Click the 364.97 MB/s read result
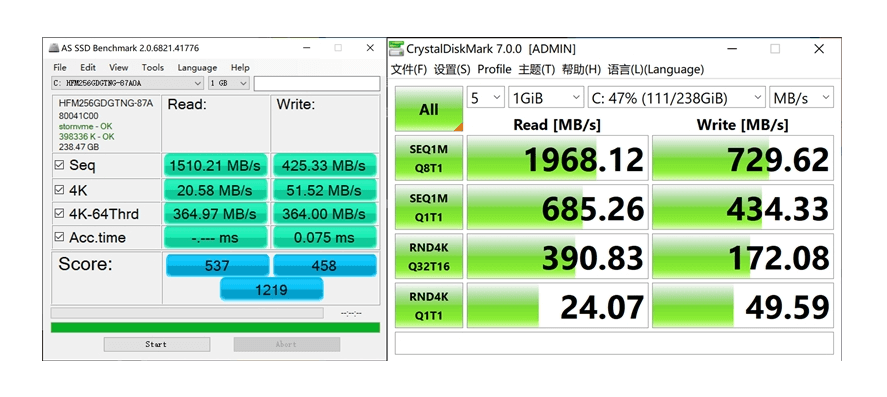This screenshot has width=887, height=397. 215,214
